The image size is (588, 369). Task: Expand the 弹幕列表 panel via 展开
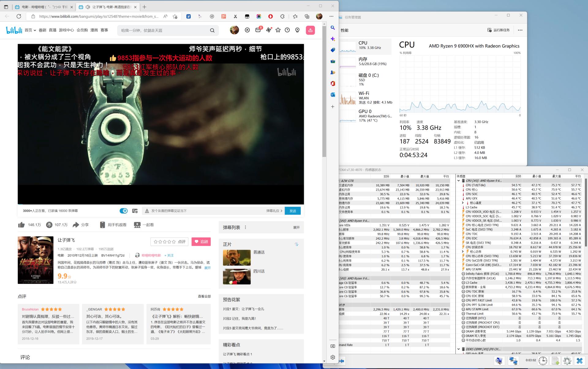(296, 227)
